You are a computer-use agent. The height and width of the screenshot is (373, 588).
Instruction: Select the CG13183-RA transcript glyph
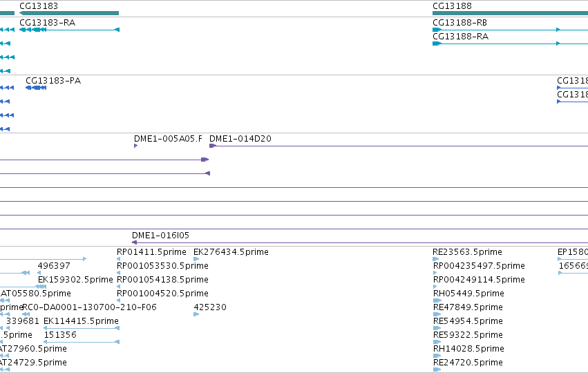click(x=69, y=30)
